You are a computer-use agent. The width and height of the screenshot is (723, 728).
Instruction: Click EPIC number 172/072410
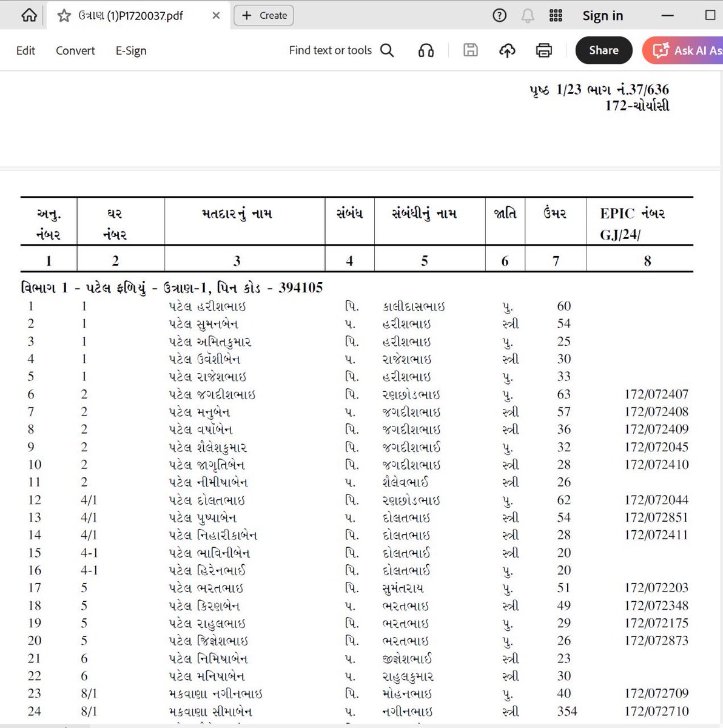[656, 465]
